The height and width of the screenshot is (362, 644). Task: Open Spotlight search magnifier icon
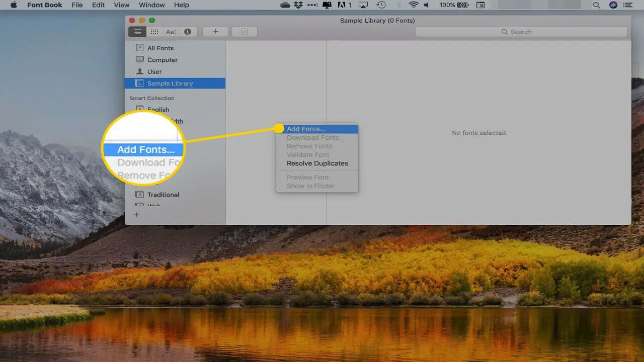click(x=597, y=5)
